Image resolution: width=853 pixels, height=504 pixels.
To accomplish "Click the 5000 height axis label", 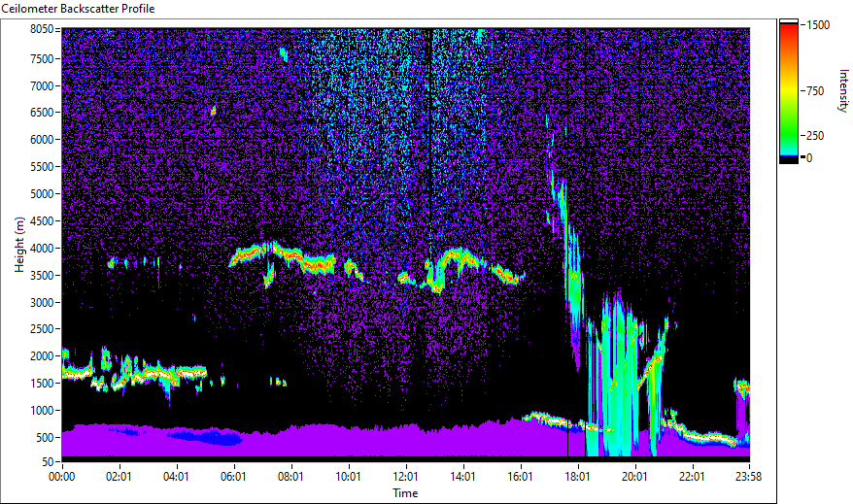I will 42,194.
